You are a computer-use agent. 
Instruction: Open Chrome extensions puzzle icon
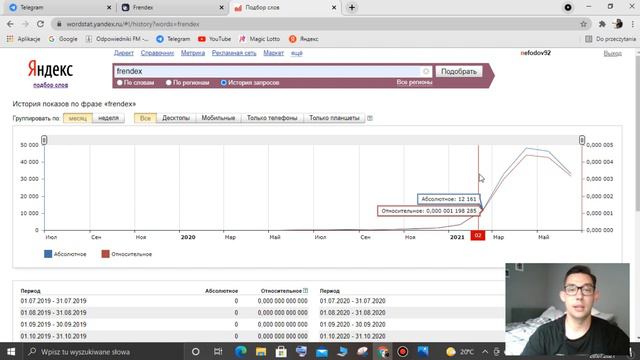[x=602, y=24]
